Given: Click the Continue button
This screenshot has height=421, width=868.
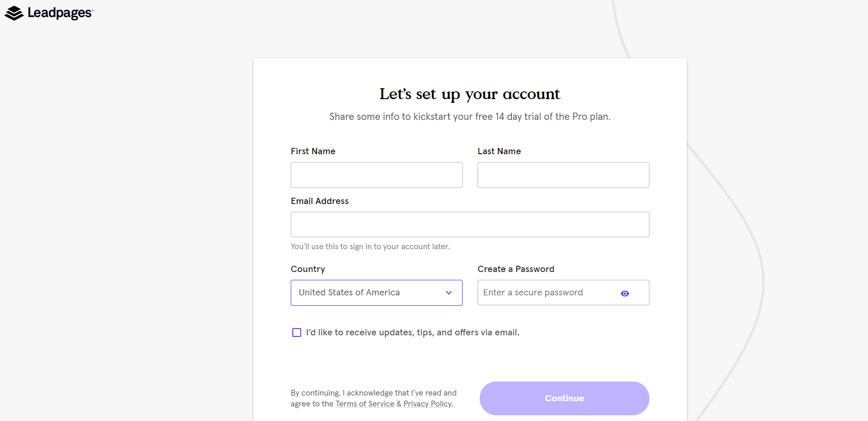Looking at the screenshot, I should pyautogui.click(x=564, y=398).
